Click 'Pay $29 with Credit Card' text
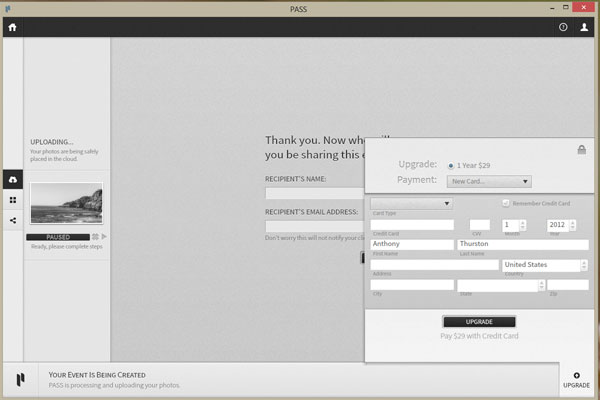Screen dimensions: 600x400 pyautogui.click(x=479, y=336)
